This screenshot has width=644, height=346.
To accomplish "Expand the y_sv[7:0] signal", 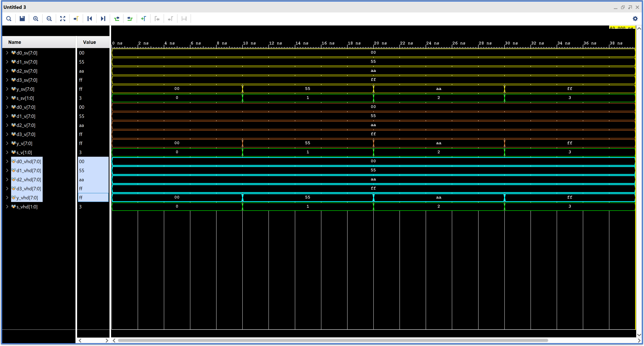I will pyautogui.click(x=7, y=89).
